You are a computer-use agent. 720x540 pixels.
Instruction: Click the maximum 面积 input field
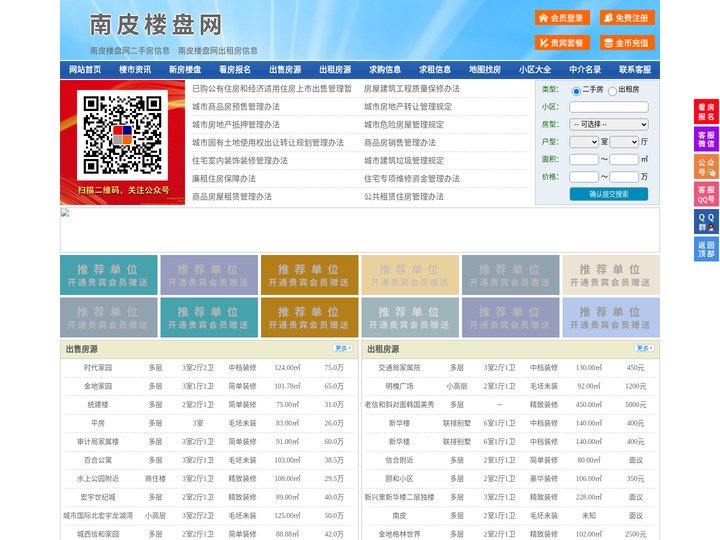[624, 159]
